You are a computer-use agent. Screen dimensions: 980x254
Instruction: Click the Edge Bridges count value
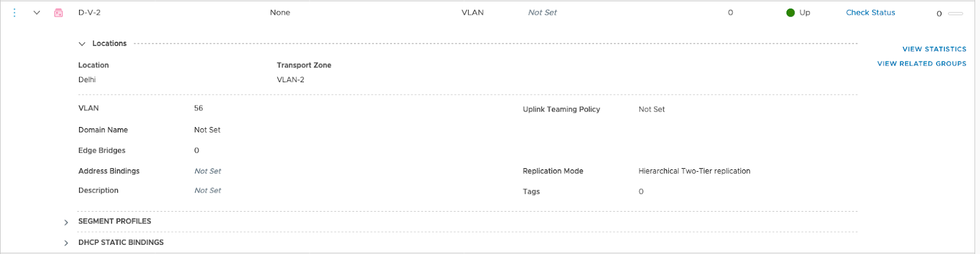pyautogui.click(x=197, y=150)
